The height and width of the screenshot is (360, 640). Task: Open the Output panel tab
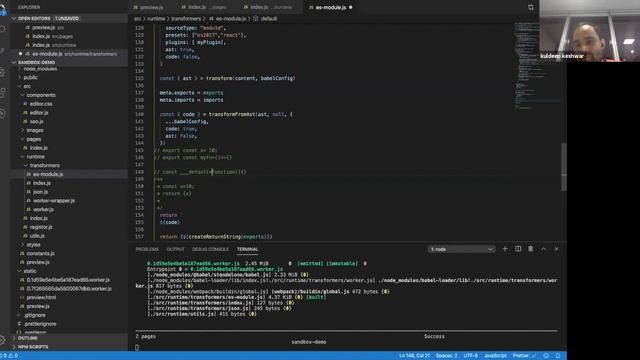pos(176,249)
